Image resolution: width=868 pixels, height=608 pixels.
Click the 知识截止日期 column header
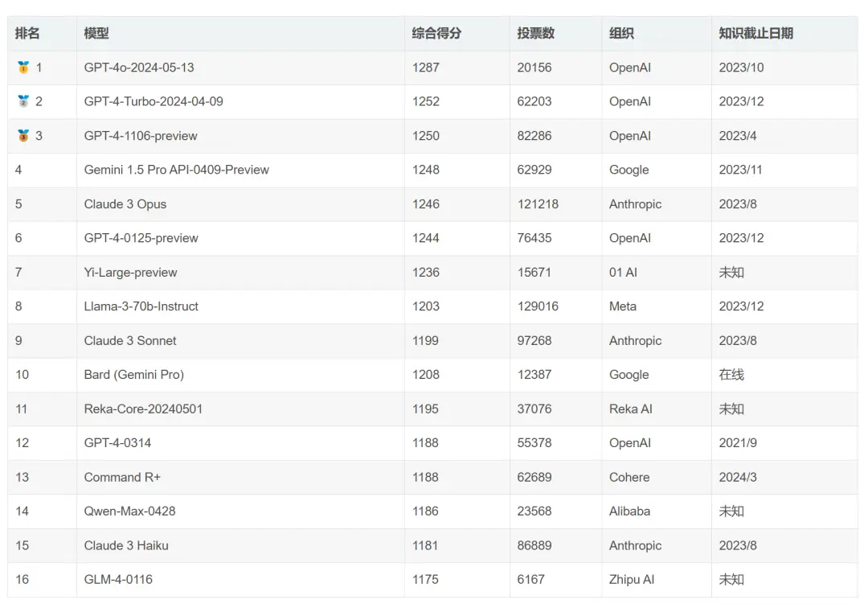tap(755, 33)
